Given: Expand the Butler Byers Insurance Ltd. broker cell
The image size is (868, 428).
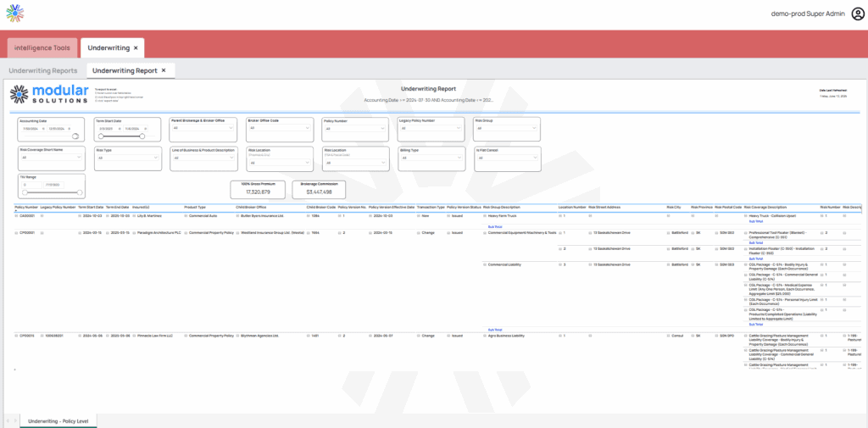Looking at the screenshot, I should point(238,216).
